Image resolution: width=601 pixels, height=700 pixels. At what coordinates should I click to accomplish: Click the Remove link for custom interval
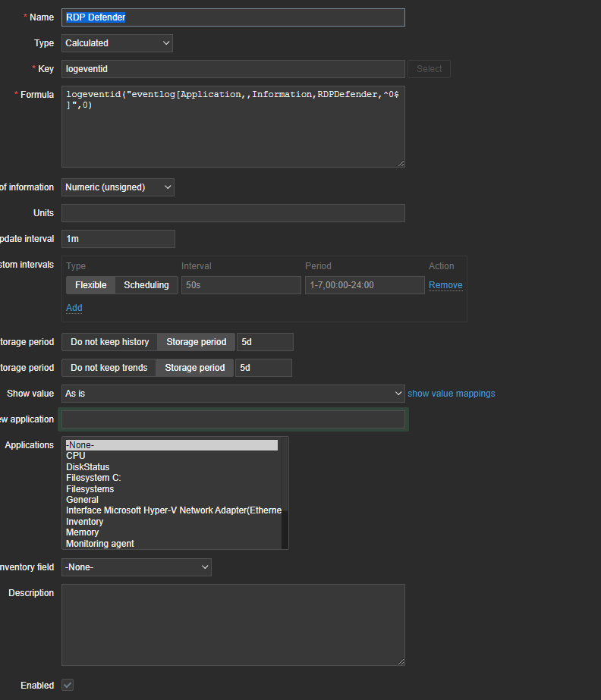[445, 285]
